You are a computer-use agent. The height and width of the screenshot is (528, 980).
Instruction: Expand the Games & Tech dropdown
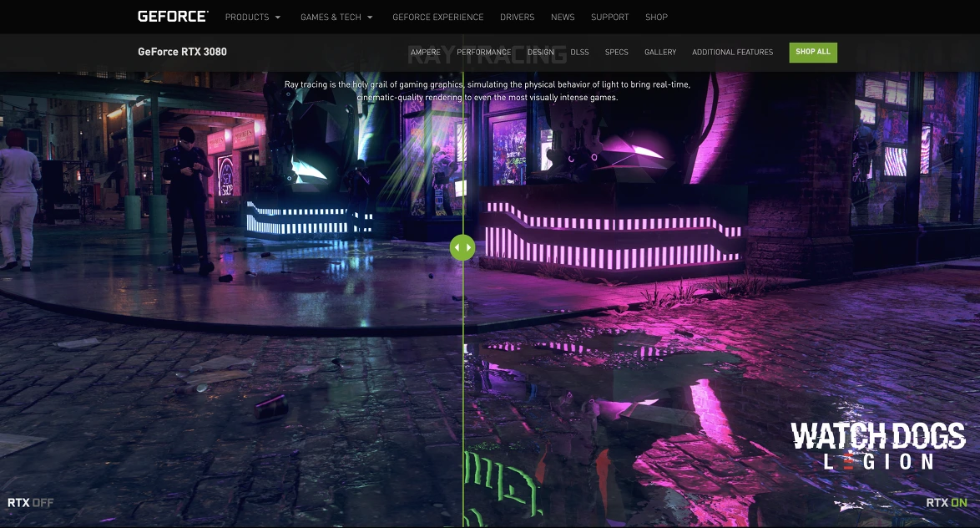336,17
